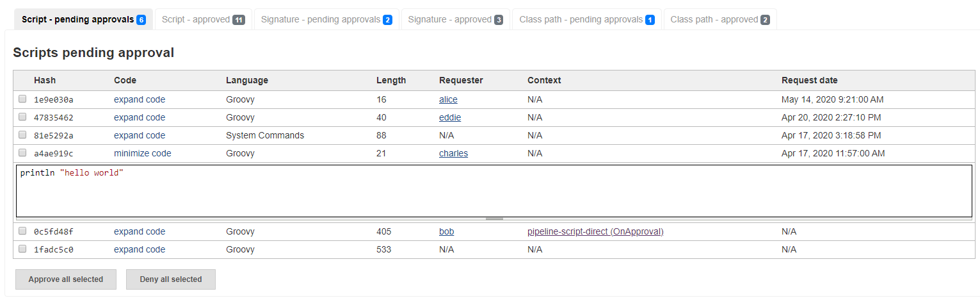The width and height of the screenshot is (980, 298).
Task: Check the row with hash 81e5292a
Action: 22,135
